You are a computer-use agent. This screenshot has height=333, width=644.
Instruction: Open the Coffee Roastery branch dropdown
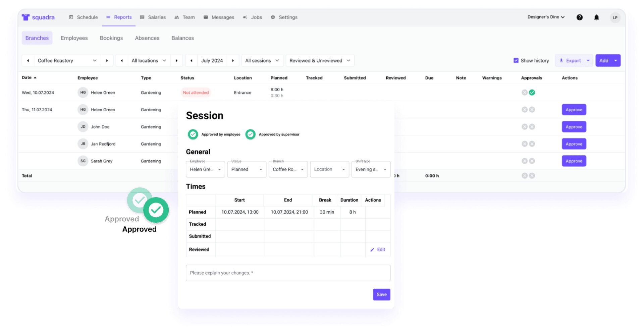67,61
